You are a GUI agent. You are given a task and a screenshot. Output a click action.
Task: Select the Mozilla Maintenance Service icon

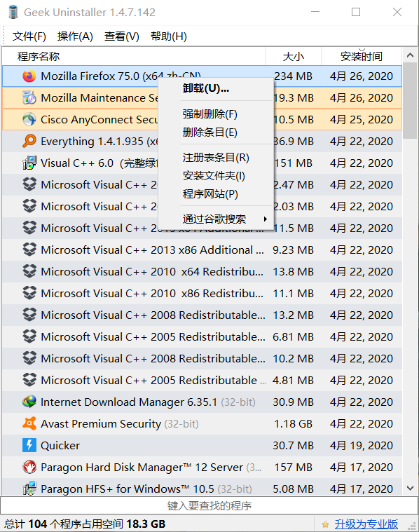29,97
